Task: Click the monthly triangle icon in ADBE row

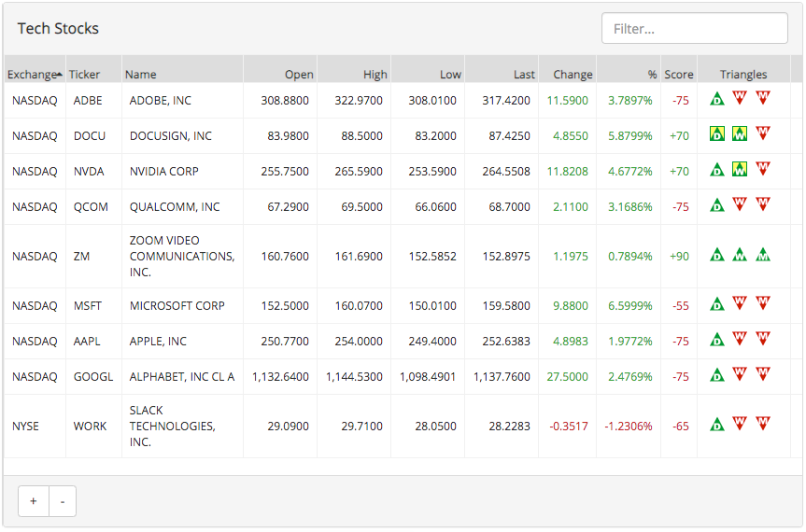Action: click(763, 98)
